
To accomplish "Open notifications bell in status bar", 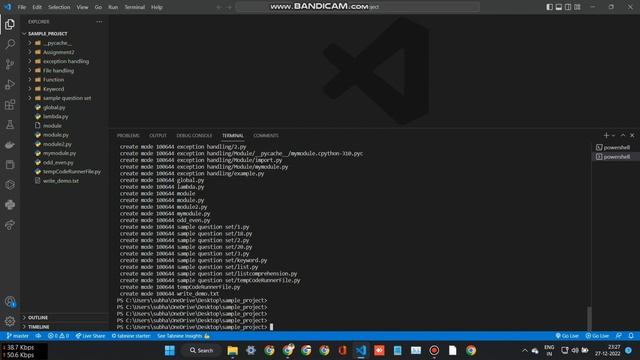I will (x=631, y=336).
